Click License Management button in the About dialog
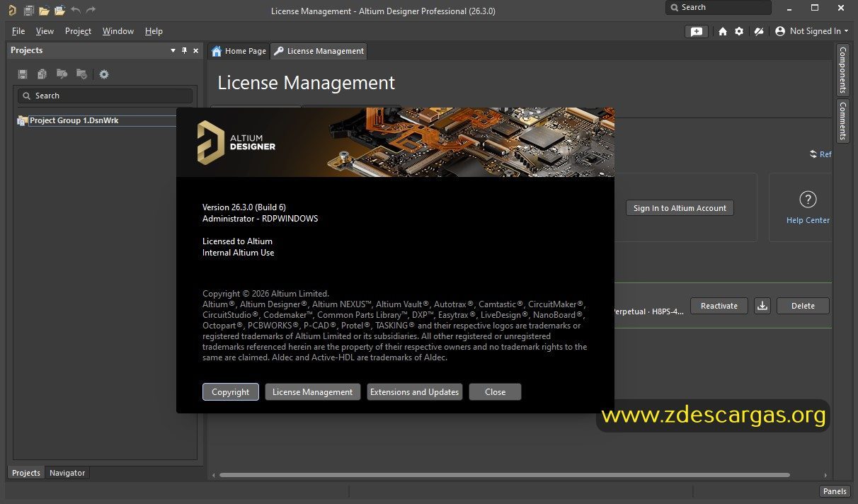The width and height of the screenshot is (858, 504). [313, 392]
